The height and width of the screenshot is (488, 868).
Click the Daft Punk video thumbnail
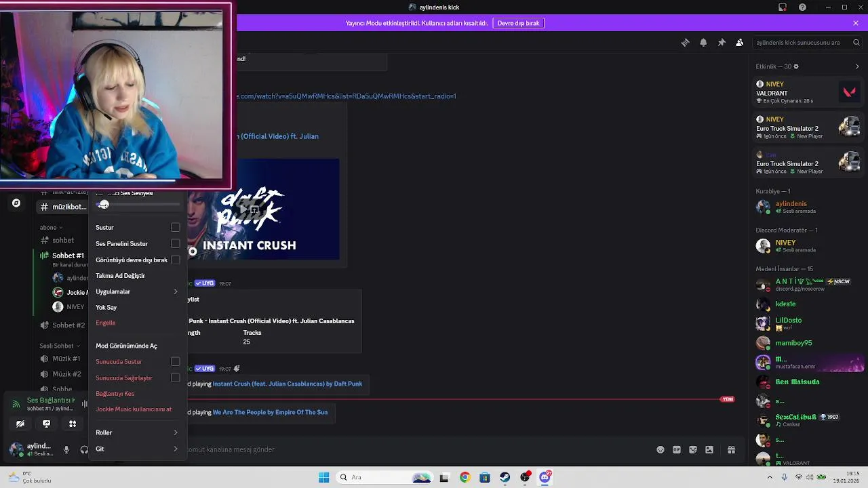(x=263, y=209)
